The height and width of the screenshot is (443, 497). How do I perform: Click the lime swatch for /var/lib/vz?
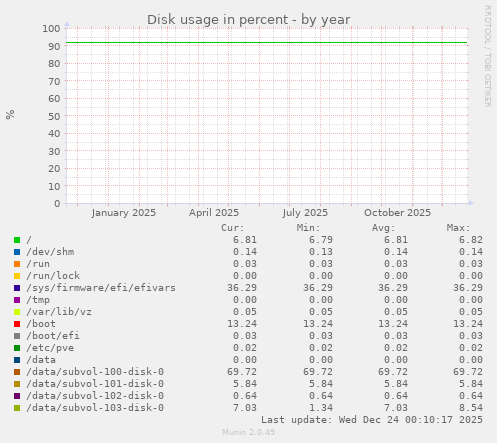tap(17, 312)
